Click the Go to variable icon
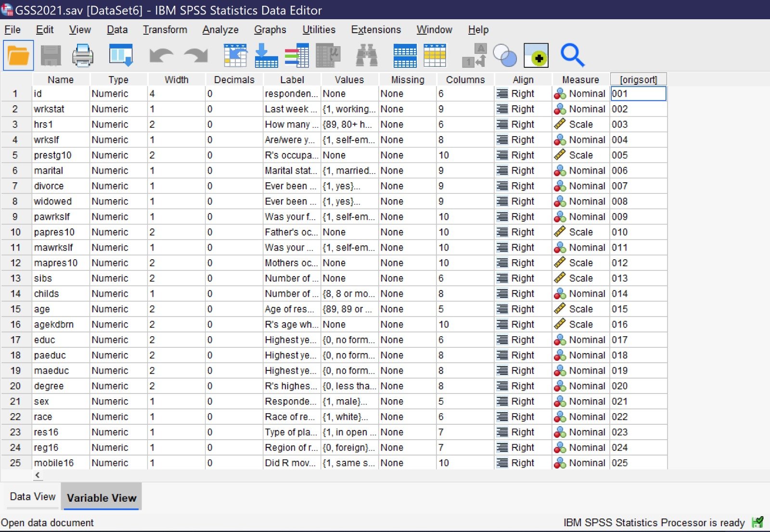The width and height of the screenshot is (770, 532). point(266,55)
